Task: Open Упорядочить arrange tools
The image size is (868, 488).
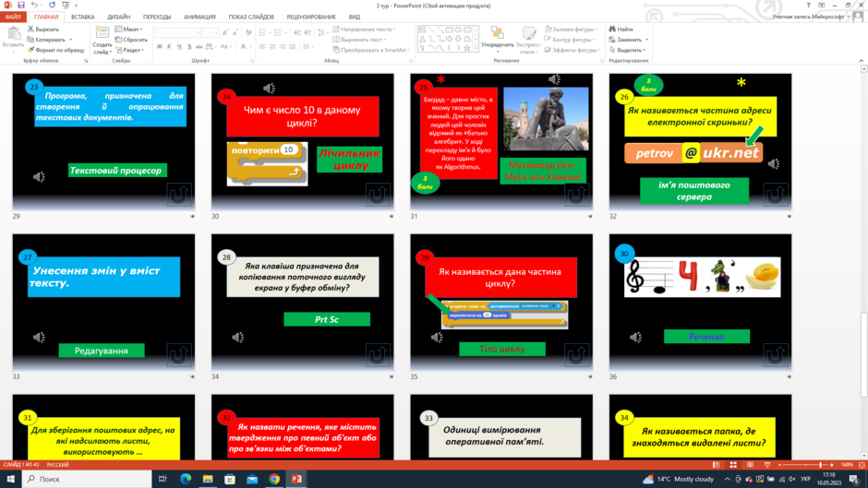Action: 497,39
